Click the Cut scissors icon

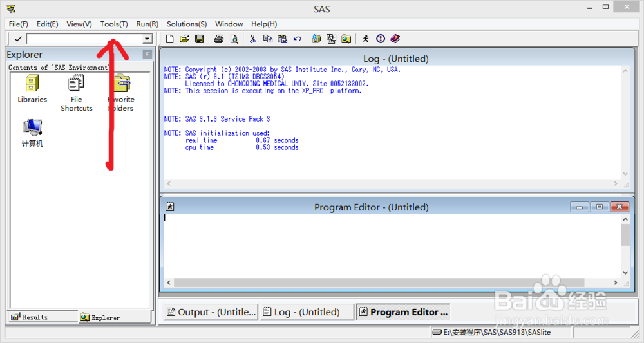252,39
